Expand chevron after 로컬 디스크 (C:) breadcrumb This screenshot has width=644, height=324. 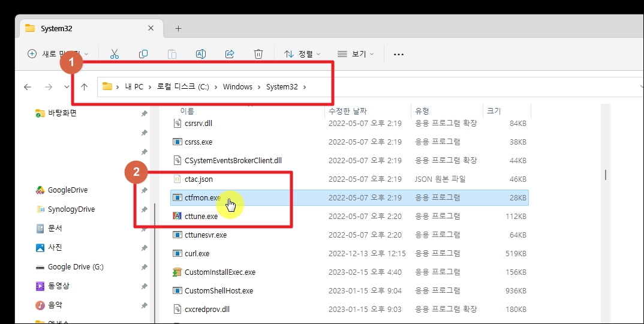coord(216,87)
